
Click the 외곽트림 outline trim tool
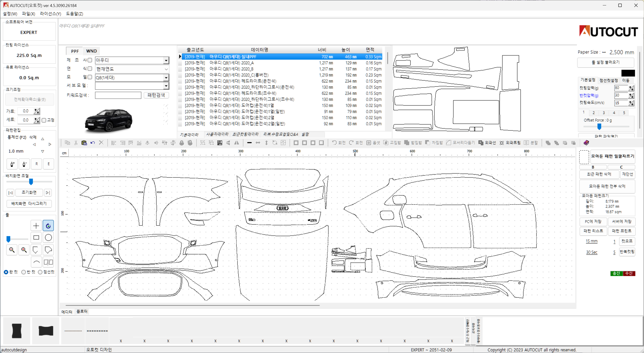(510, 143)
